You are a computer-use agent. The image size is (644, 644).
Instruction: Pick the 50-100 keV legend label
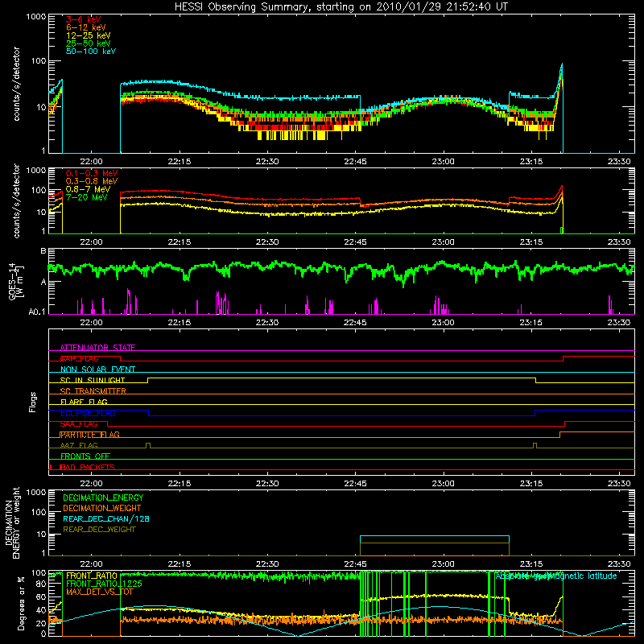point(91,52)
